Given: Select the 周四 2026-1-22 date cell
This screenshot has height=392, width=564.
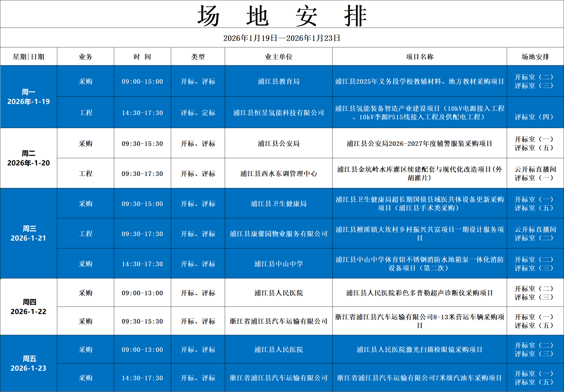Looking at the screenshot, I should click(x=29, y=307).
